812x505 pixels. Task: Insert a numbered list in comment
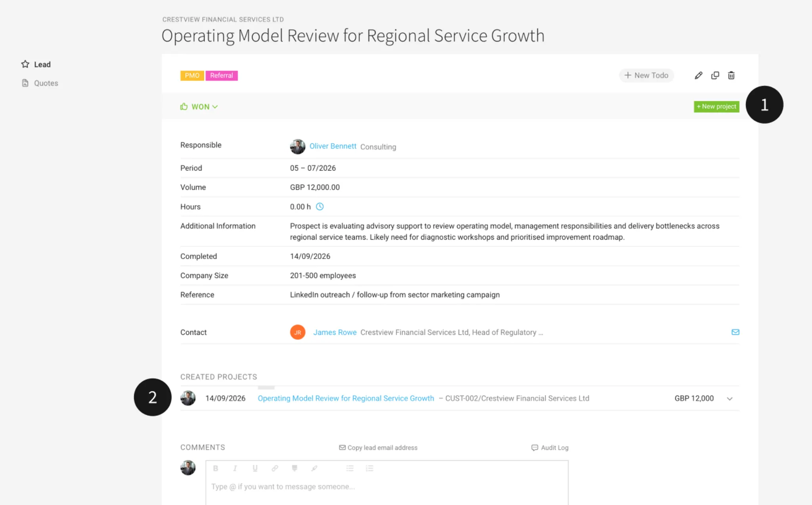pyautogui.click(x=370, y=469)
